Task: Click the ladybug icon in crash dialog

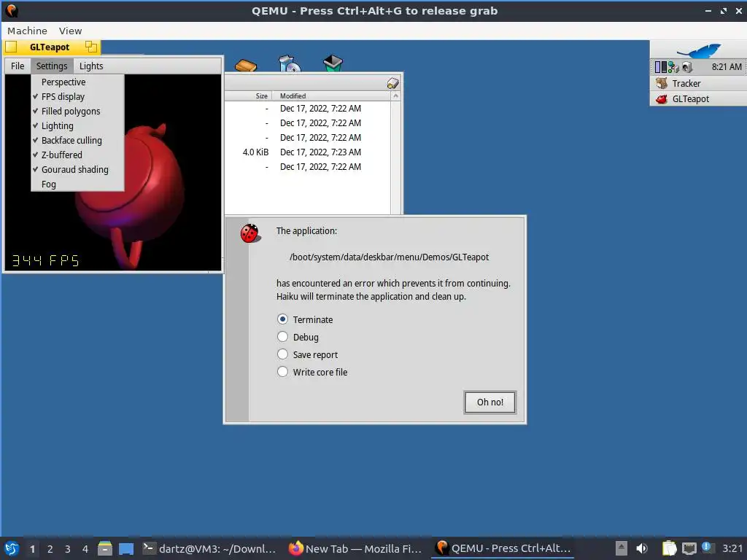Action: [249, 233]
